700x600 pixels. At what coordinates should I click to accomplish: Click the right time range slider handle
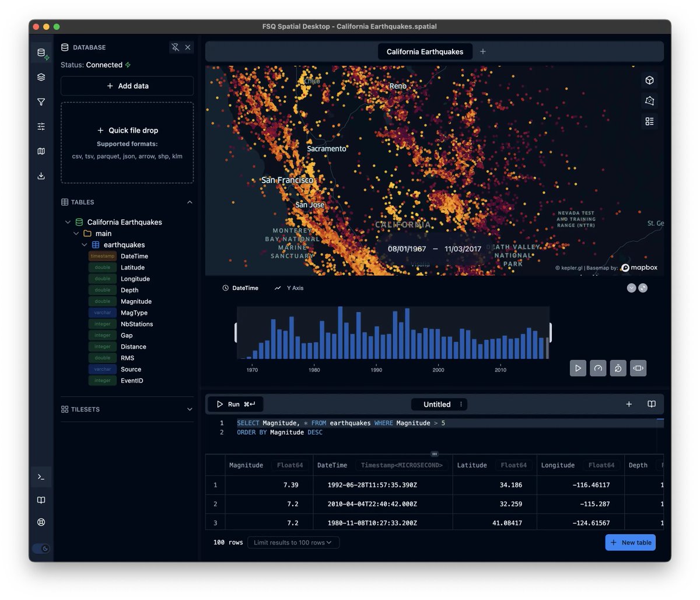550,333
